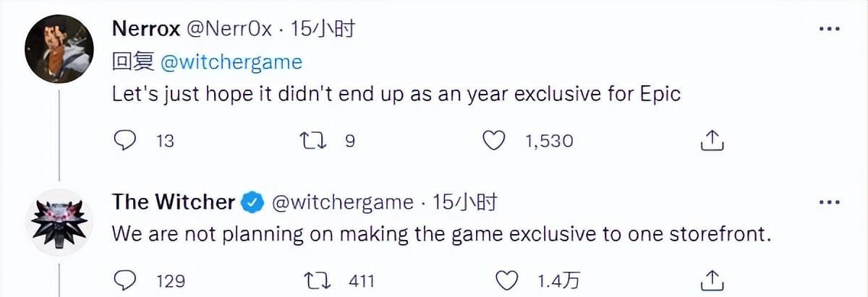
Task: Click the @NerrOx handle
Action: [x=231, y=30]
